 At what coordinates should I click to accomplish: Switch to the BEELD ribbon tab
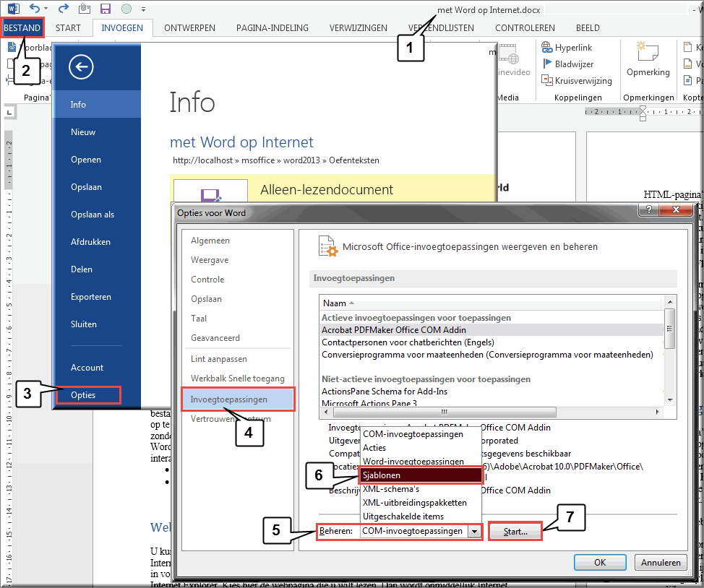pos(588,28)
